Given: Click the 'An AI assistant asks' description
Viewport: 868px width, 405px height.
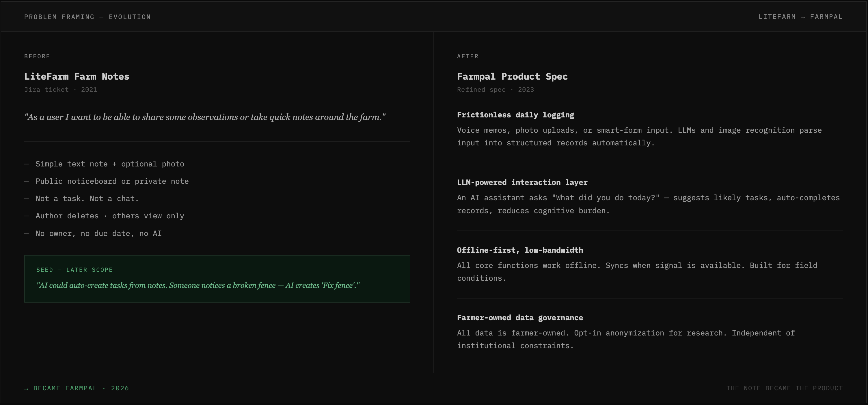Looking at the screenshot, I should click(x=648, y=204).
